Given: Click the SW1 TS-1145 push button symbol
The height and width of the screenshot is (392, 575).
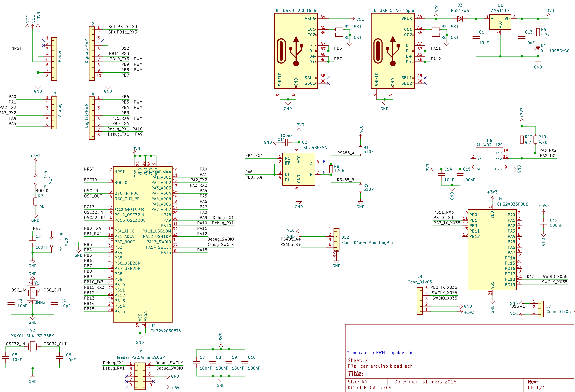Looking at the screenshot, I should pos(37,180).
